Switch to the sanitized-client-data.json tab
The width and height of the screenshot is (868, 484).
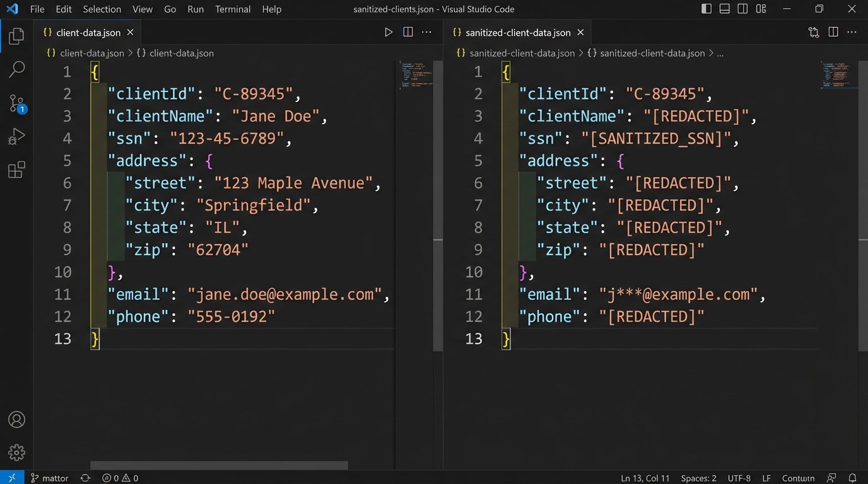517,32
